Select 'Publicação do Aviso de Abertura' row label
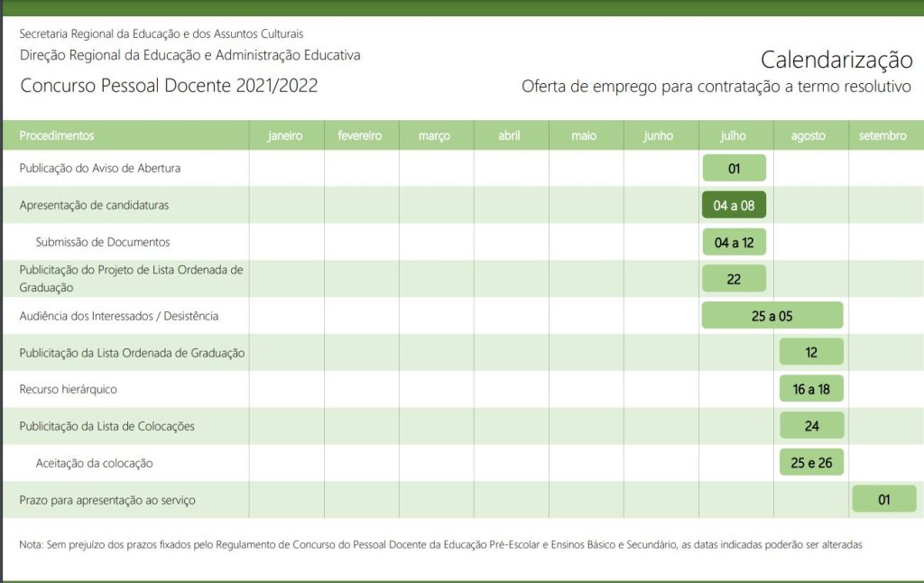The width and height of the screenshot is (924, 583). click(100, 168)
